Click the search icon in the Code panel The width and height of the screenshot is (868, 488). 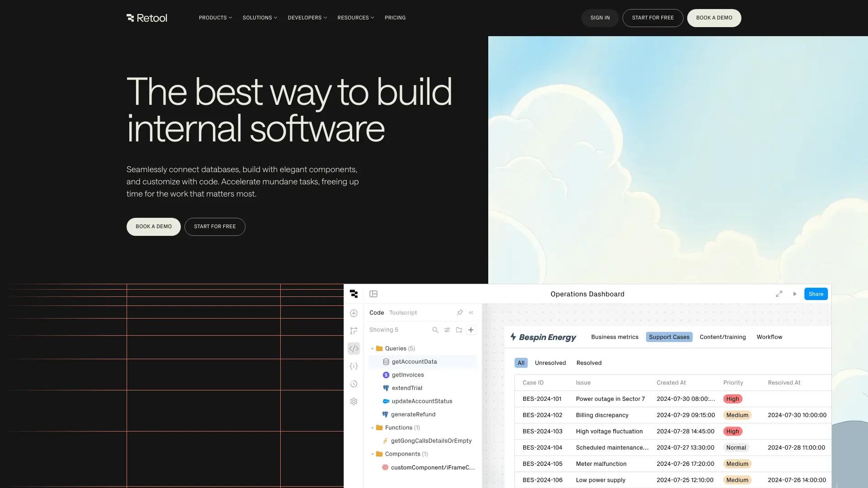pos(435,329)
